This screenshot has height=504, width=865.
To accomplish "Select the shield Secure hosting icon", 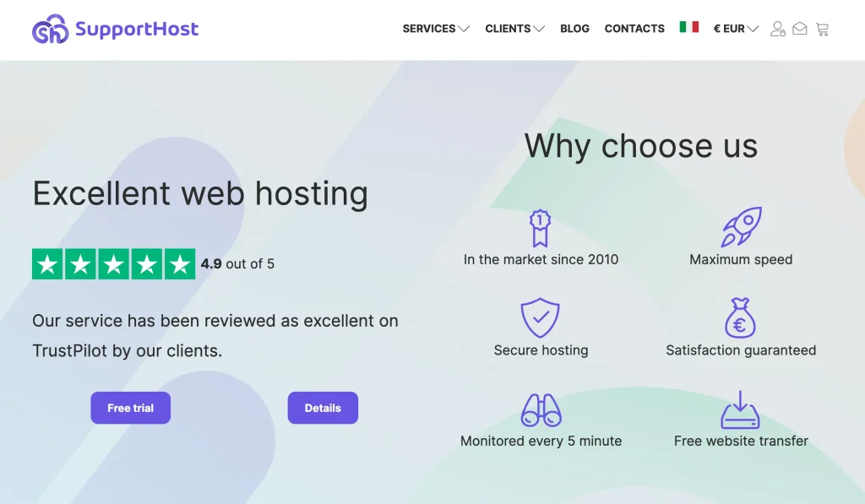I will click(x=541, y=317).
